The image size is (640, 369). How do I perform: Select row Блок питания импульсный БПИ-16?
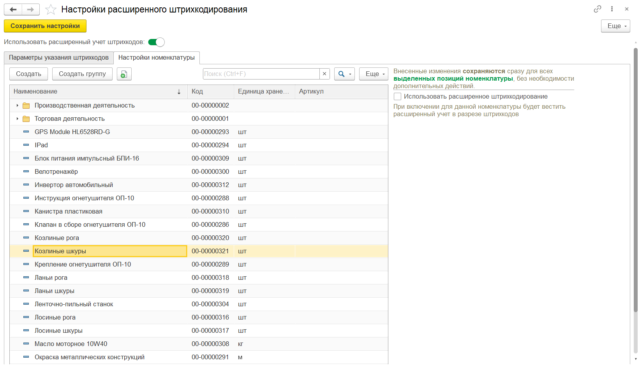pyautogui.click(x=199, y=158)
